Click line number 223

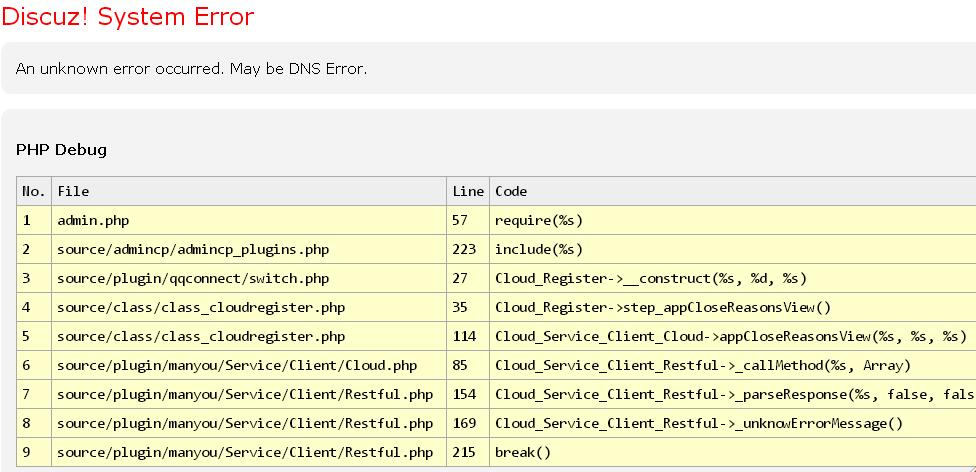468,250
